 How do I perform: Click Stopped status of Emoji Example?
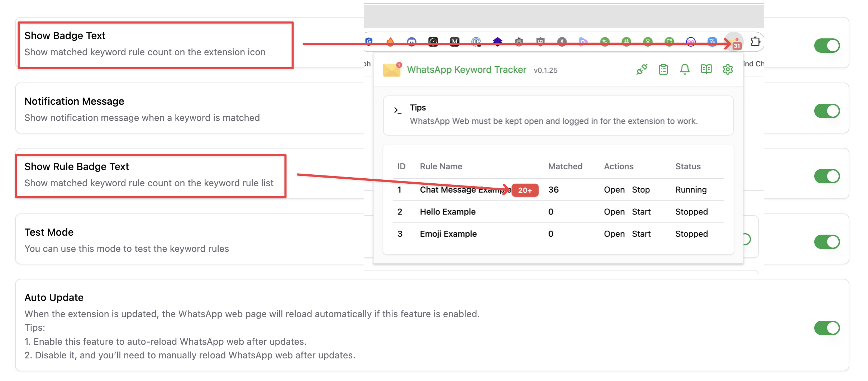point(692,234)
